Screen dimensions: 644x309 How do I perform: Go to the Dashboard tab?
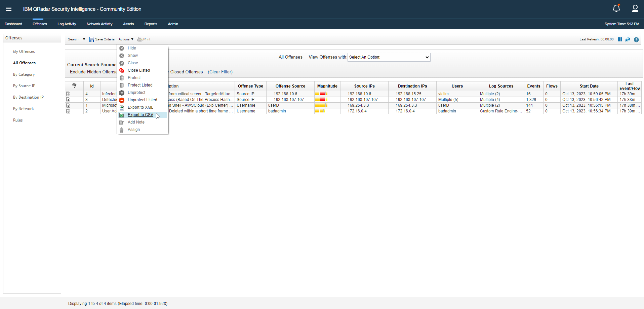click(13, 24)
